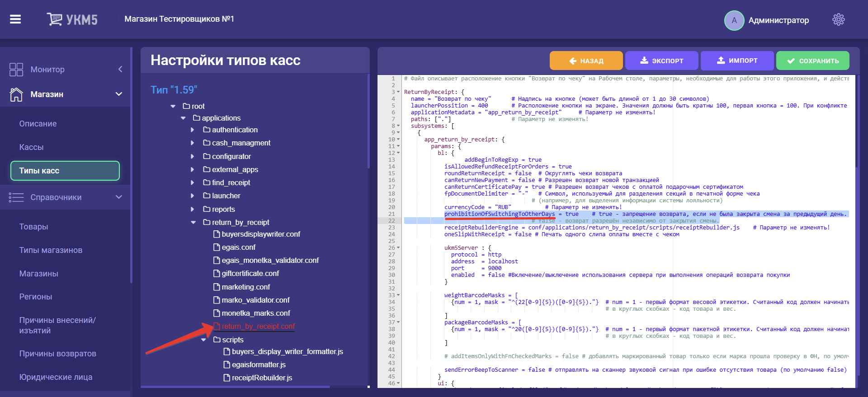The image size is (868, 397).
Task: Click the buyersdisplaywriter.conf file icon
Action: [217, 234]
